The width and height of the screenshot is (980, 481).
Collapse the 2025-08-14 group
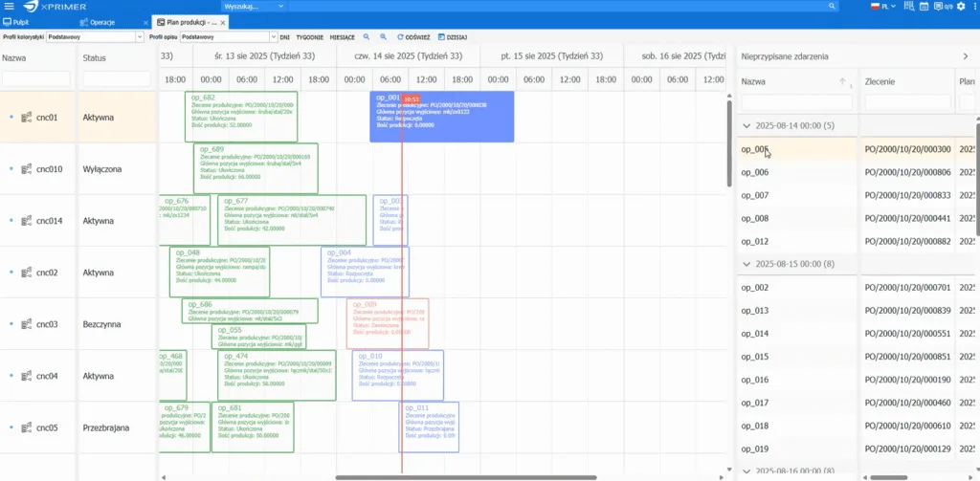[747, 125]
